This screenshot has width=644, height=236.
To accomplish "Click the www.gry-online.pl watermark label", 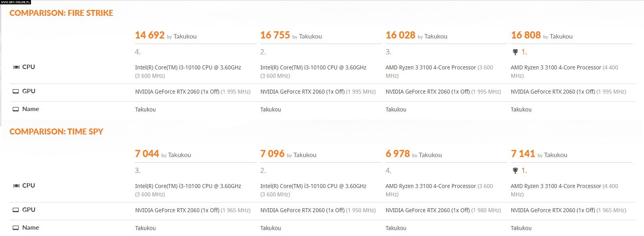I will click(15, 2).
